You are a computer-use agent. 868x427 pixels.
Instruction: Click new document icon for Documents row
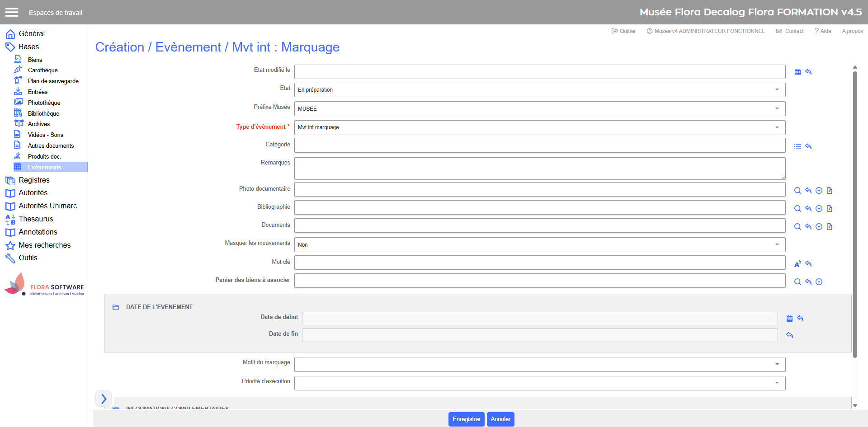click(x=830, y=227)
